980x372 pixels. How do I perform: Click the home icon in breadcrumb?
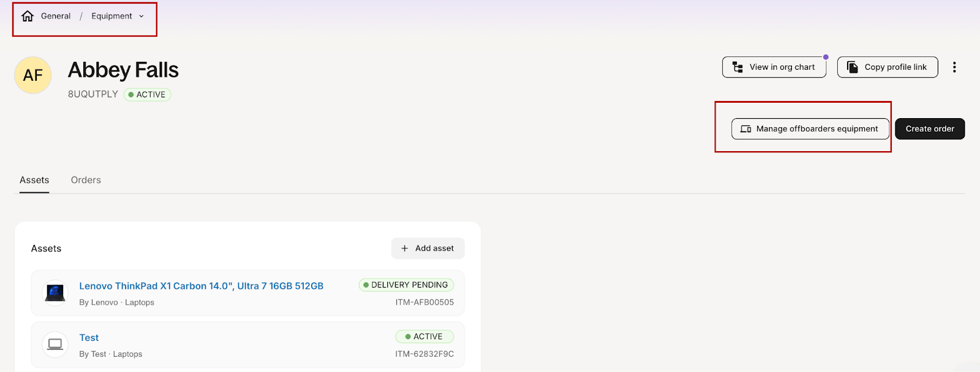click(x=28, y=16)
